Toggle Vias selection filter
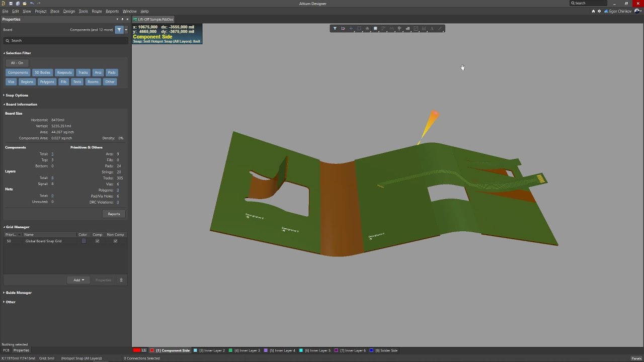The height and width of the screenshot is (362, 644). click(11, 81)
